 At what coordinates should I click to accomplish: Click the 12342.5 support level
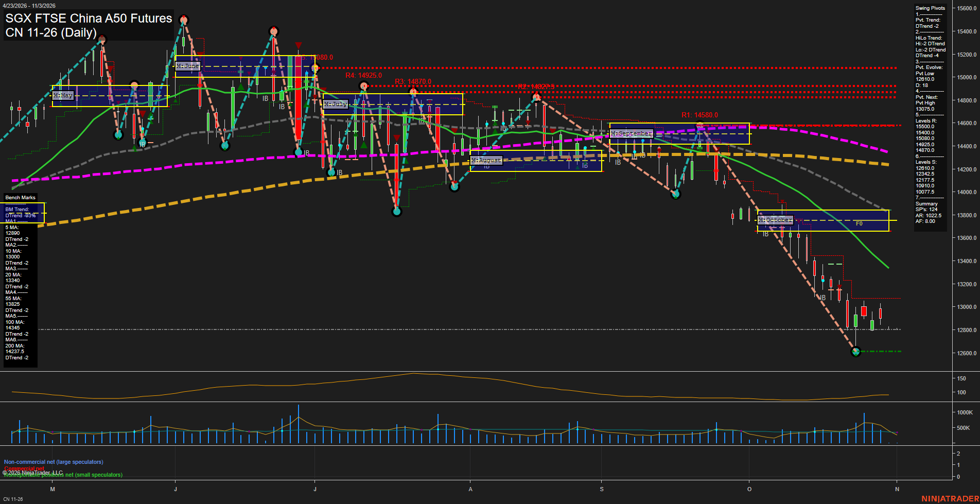pos(925,174)
